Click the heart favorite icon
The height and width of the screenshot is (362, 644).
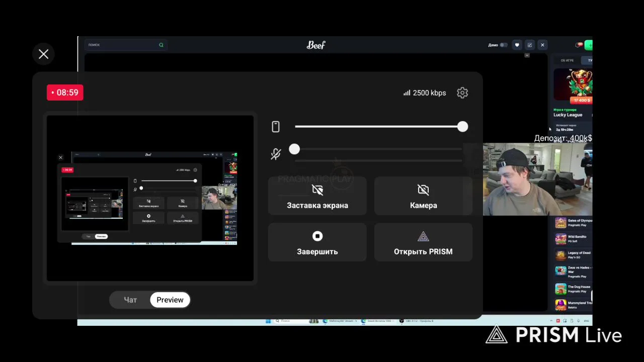coord(517,45)
